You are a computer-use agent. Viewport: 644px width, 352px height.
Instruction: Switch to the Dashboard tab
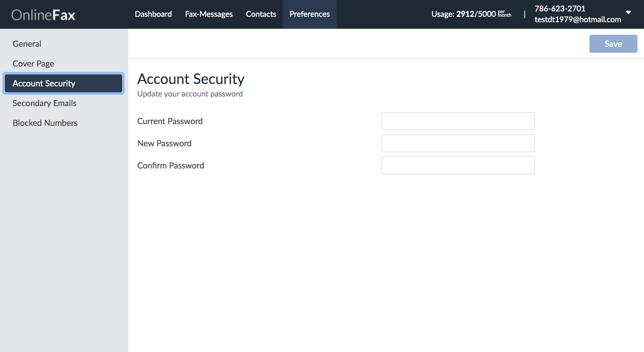pos(153,14)
